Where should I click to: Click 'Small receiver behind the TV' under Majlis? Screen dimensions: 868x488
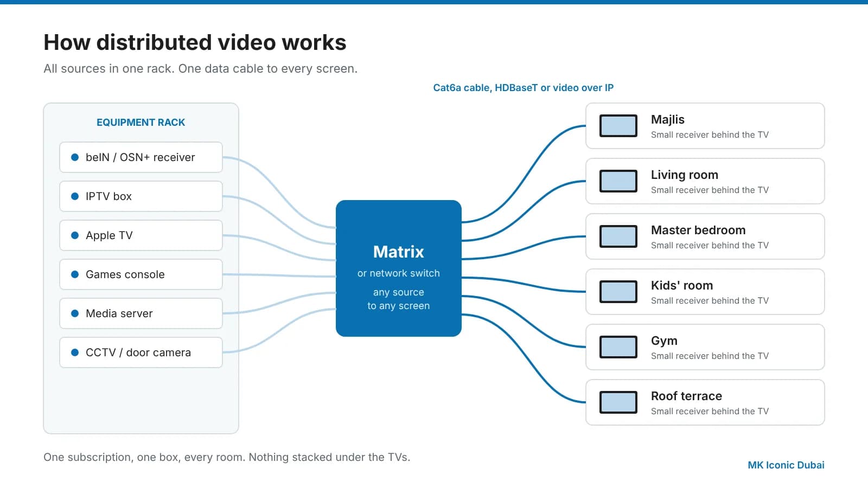pos(710,135)
